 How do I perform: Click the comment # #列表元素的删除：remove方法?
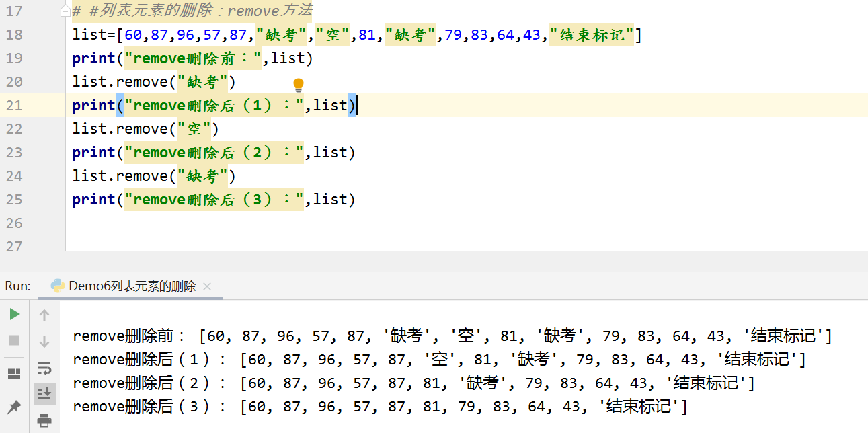point(192,11)
